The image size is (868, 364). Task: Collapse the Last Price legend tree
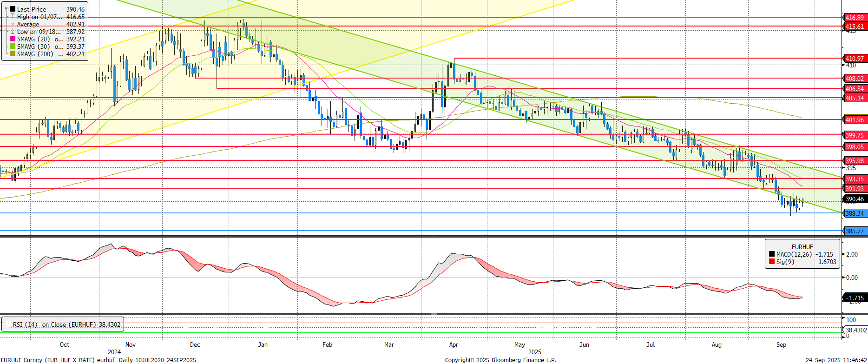(7, 9)
